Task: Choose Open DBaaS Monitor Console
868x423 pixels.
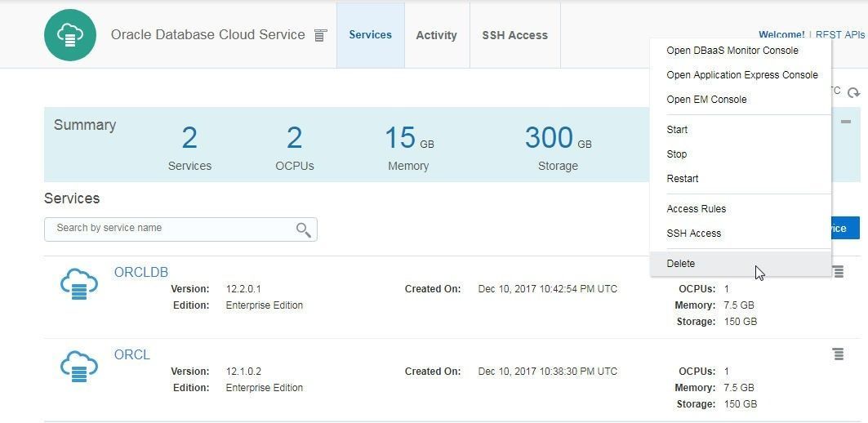Action: point(740,51)
